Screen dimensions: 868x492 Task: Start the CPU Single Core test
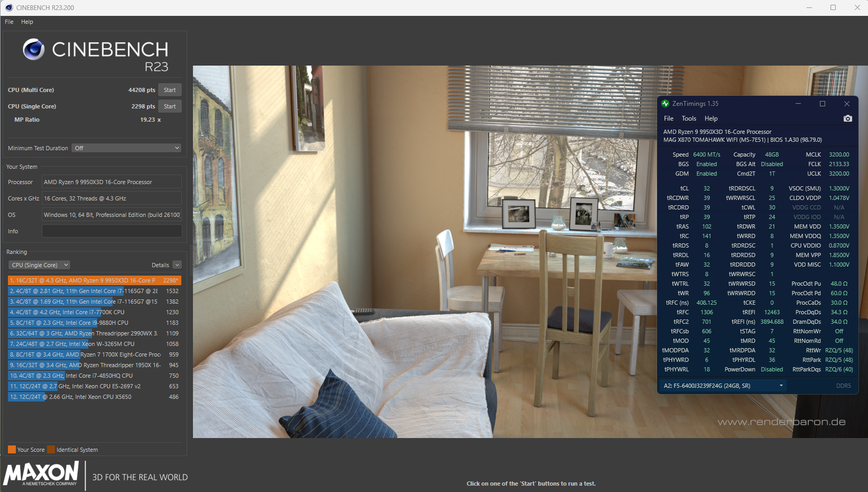[170, 106]
